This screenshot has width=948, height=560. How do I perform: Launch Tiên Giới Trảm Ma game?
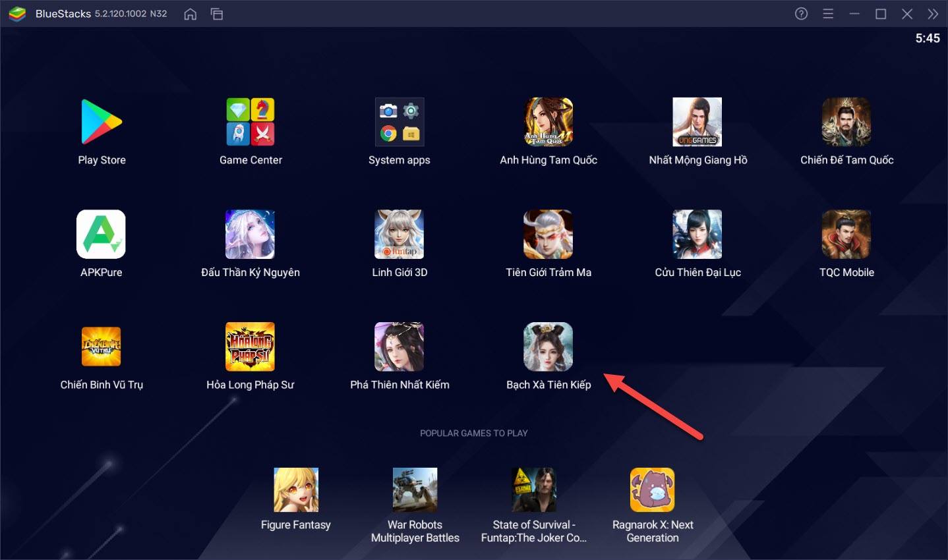click(548, 235)
